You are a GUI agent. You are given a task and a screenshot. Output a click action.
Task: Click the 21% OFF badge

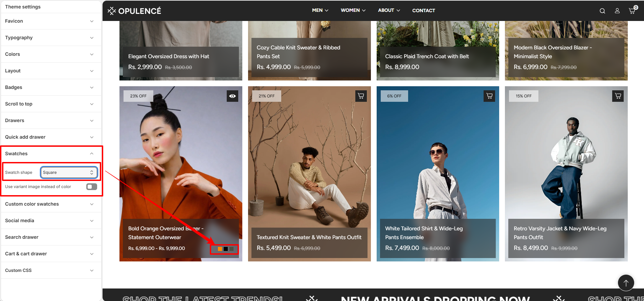point(267,96)
